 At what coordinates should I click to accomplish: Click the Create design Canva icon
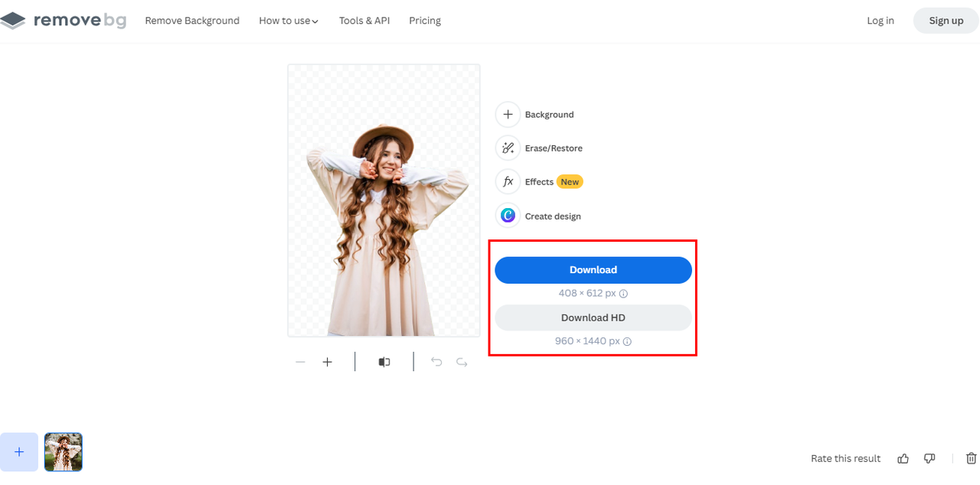tap(508, 216)
